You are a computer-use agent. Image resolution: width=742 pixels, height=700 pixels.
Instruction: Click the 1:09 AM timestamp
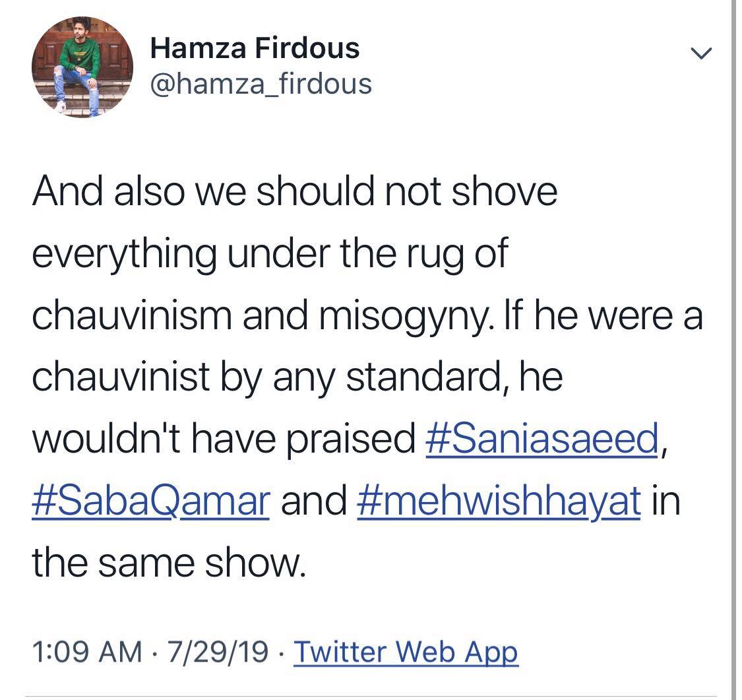click(87, 651)
